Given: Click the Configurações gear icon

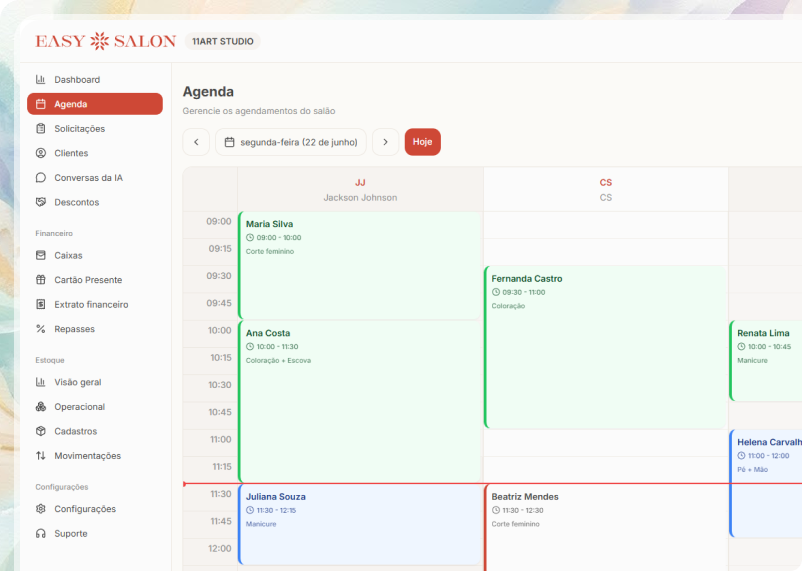Looking at the screenshot, I should (x=40, y=509).
